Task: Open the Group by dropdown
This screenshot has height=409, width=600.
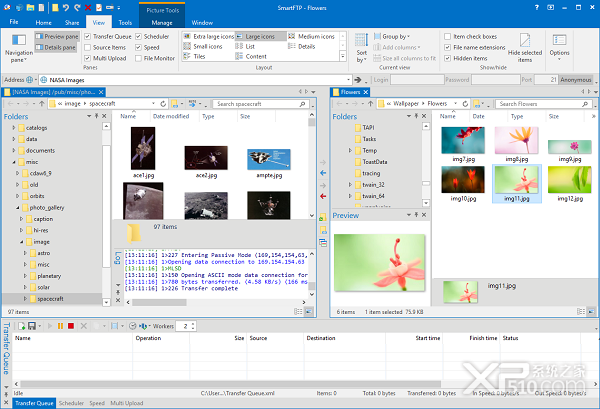Action: click(391, 36)
